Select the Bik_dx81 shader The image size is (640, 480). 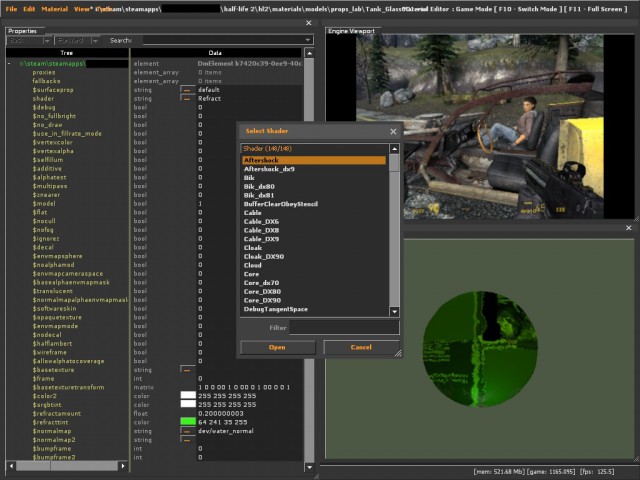(x=313, y=196)
